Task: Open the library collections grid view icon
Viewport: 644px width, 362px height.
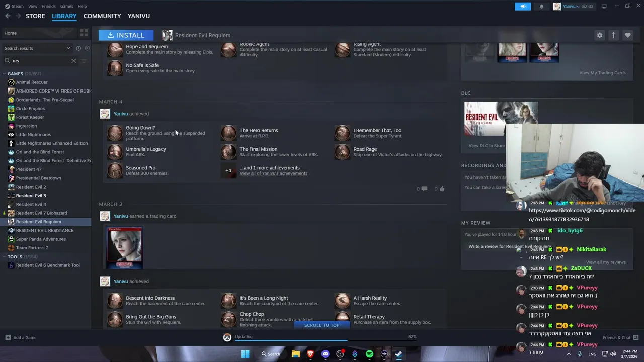Action: 84,33
